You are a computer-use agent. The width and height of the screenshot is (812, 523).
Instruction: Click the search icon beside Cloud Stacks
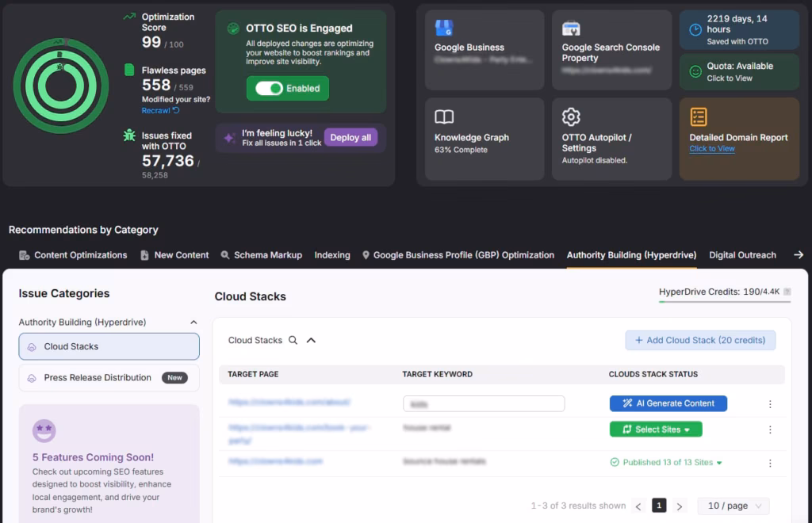(x=293, y=340)
